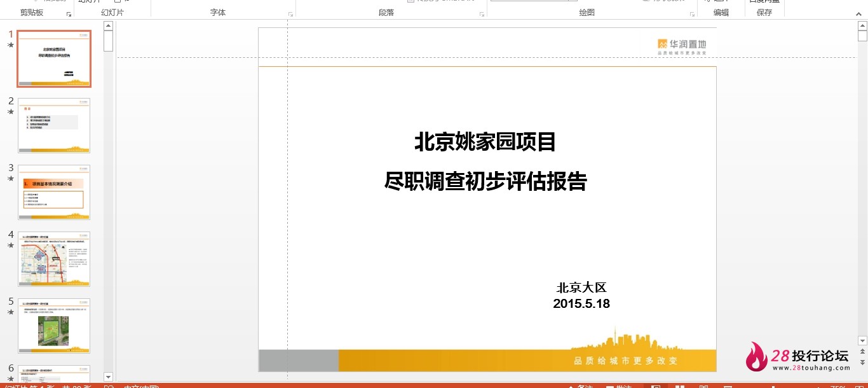Go to the next slide using double-down arrow
The height and width of the screenshot is (388, 868).
862,362
